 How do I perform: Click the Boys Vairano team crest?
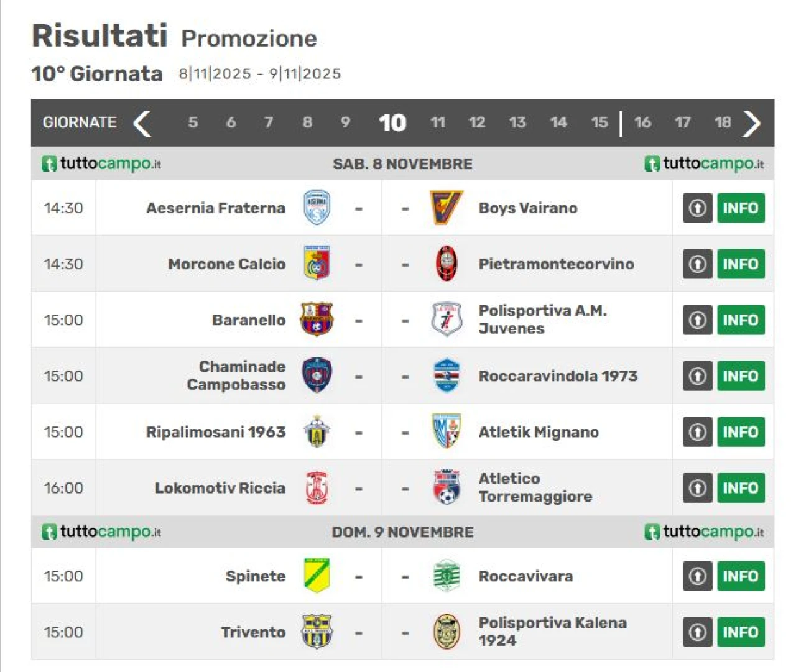click(447, 208)
